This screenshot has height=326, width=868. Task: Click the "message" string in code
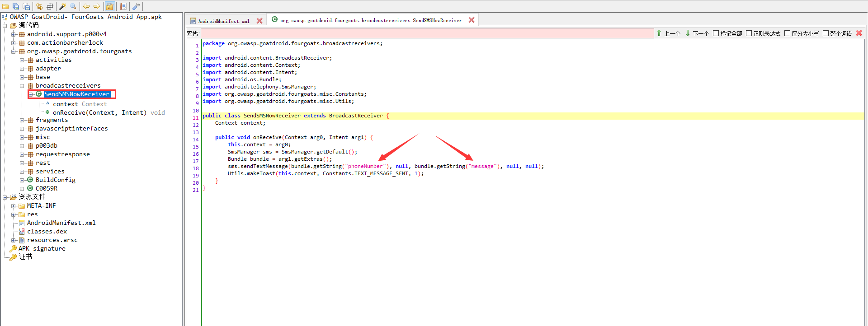tap(482, 166)
